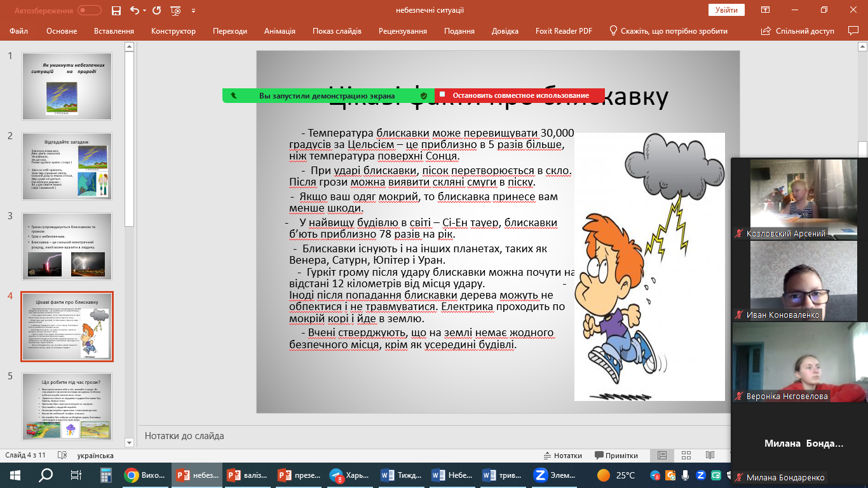Click the українська language indicator in status bar
The image size is (868, 488).
[95, 456]
